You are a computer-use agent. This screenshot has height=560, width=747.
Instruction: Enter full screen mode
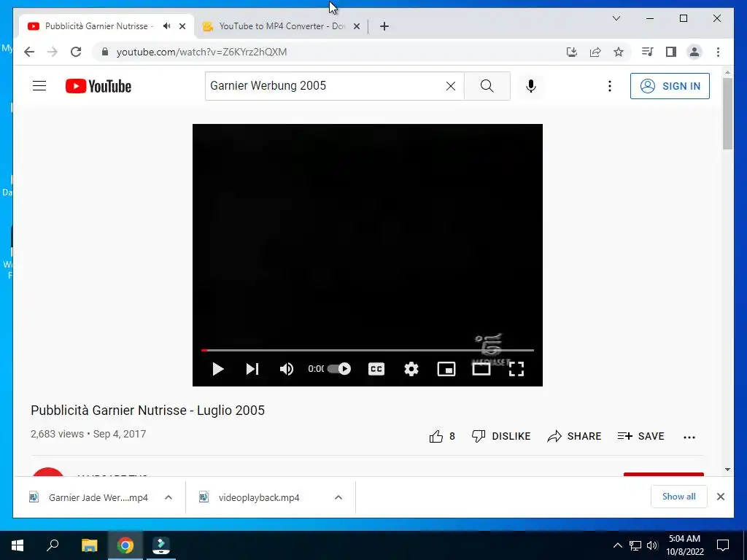click(x=516, y=369)
